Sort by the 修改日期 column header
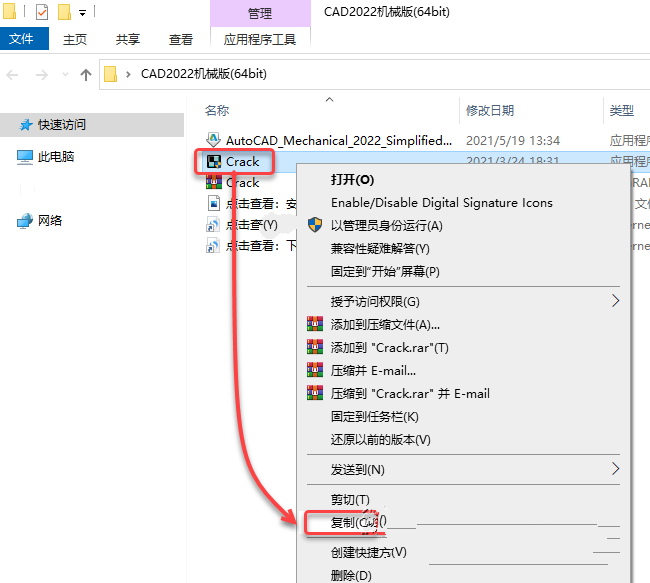650x583 pixels. (x=490, y=110)
